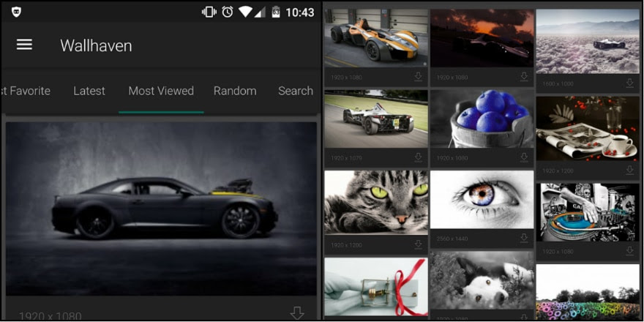Open the mousetrap with red ribbon thumbnail
The height and width of the screenshot is (322, 644).
376,287
